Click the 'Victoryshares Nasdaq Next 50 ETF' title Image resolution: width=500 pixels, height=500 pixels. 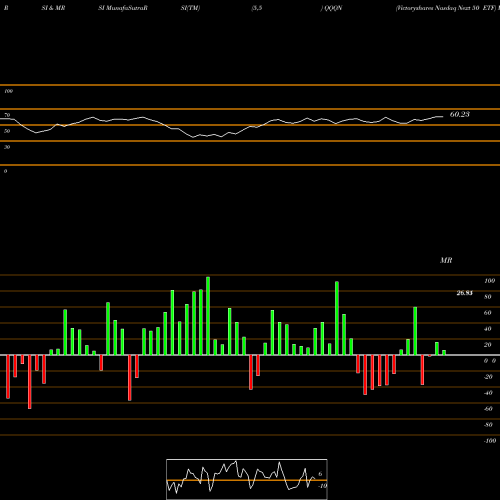[446, 8]
